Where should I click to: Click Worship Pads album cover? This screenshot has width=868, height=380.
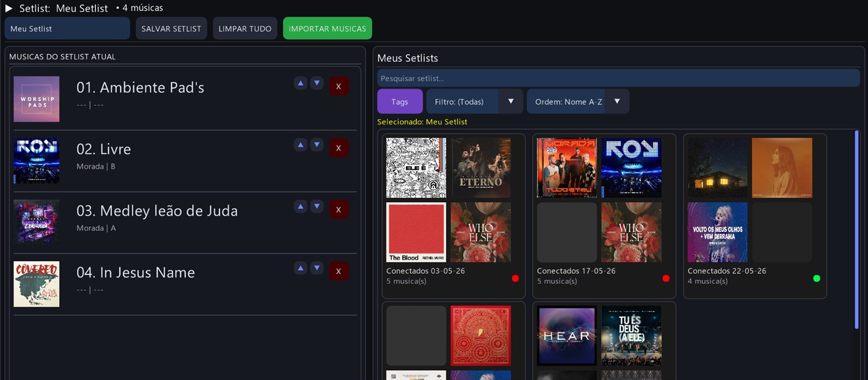pos(37,99)
